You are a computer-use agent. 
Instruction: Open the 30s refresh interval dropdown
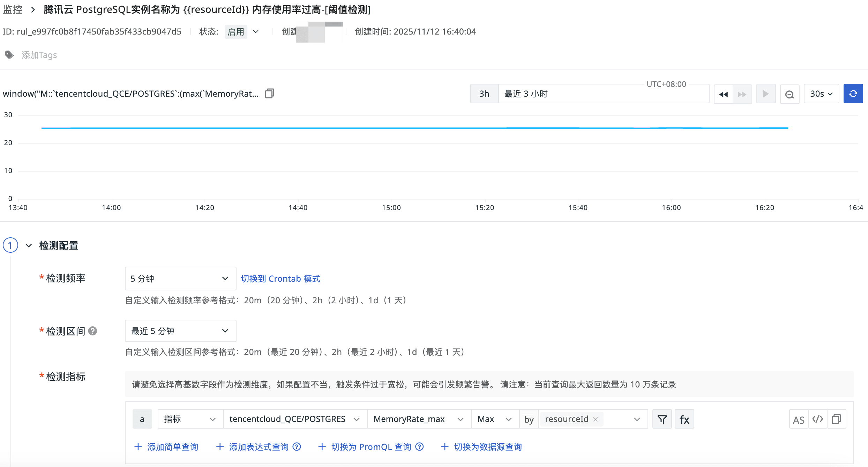click(x=821, y=94)
